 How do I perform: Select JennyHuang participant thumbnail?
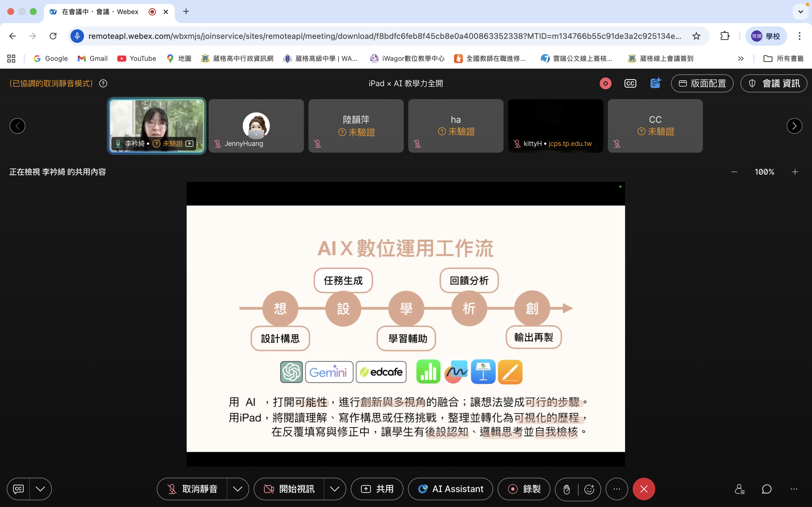click(x=256, y=126)
